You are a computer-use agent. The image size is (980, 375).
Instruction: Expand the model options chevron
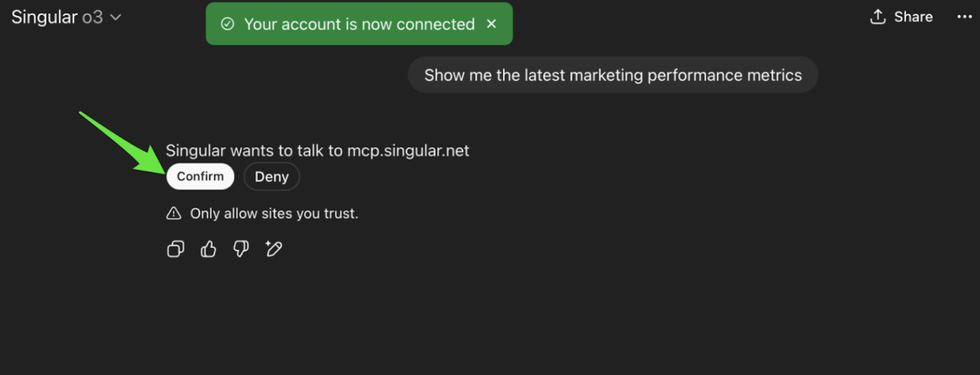pos(115,18)
